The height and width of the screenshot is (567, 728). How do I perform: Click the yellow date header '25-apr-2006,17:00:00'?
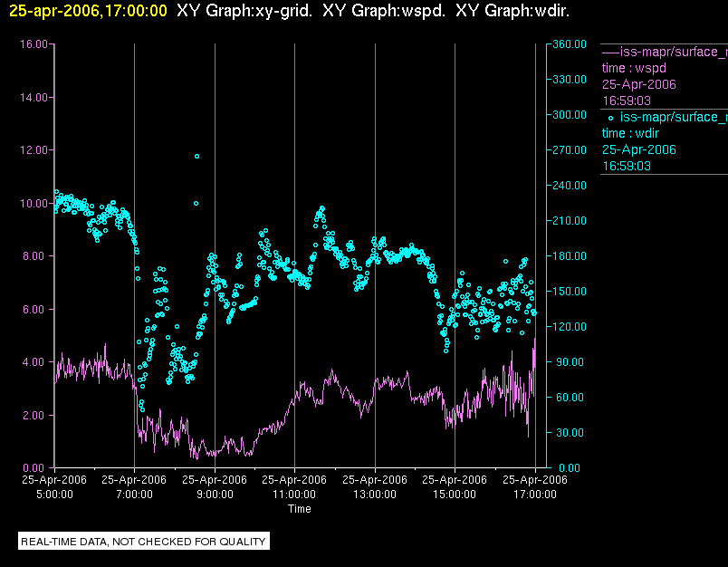pyautogui.click(x=88, y=11)
